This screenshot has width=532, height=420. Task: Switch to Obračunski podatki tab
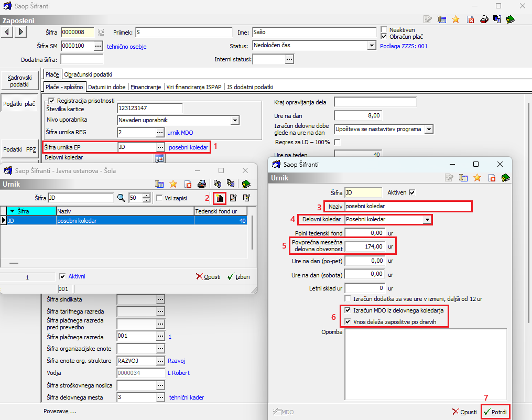pyautogui.click(x=88, y=74)
